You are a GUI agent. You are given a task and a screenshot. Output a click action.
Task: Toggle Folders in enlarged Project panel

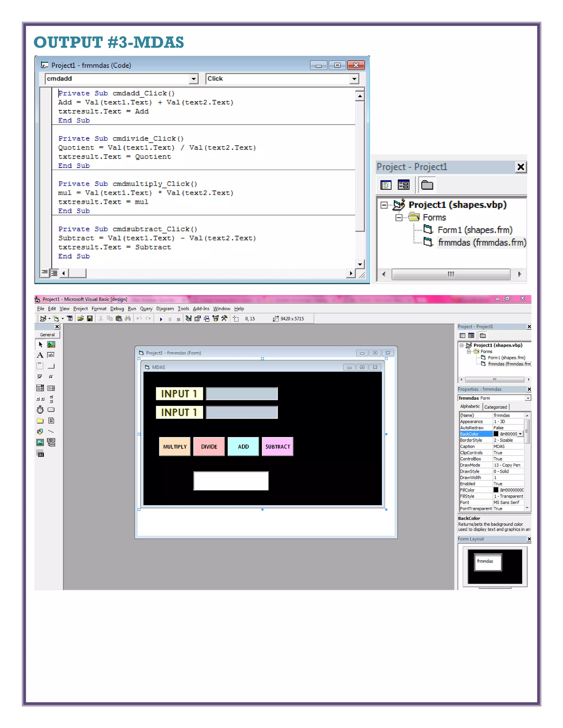[x=427, y=185]
